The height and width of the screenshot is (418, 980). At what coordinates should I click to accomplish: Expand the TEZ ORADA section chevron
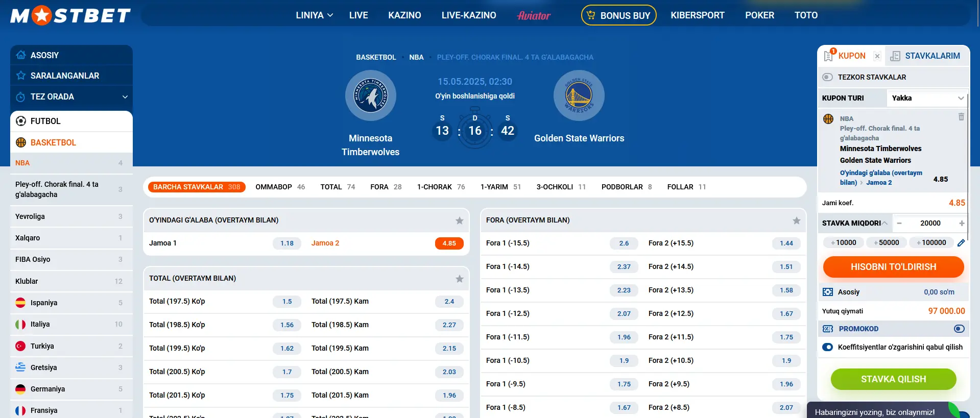tap(125, 96)
